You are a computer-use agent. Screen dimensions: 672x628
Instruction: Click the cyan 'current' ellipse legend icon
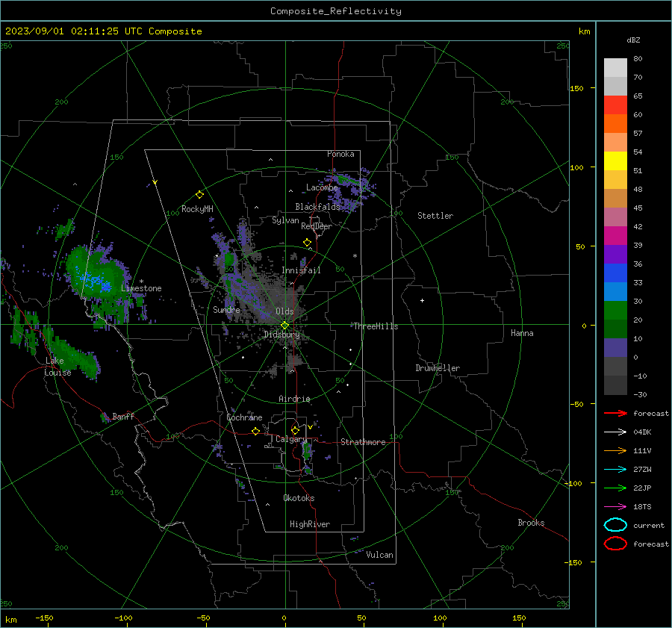coord(615,525)
